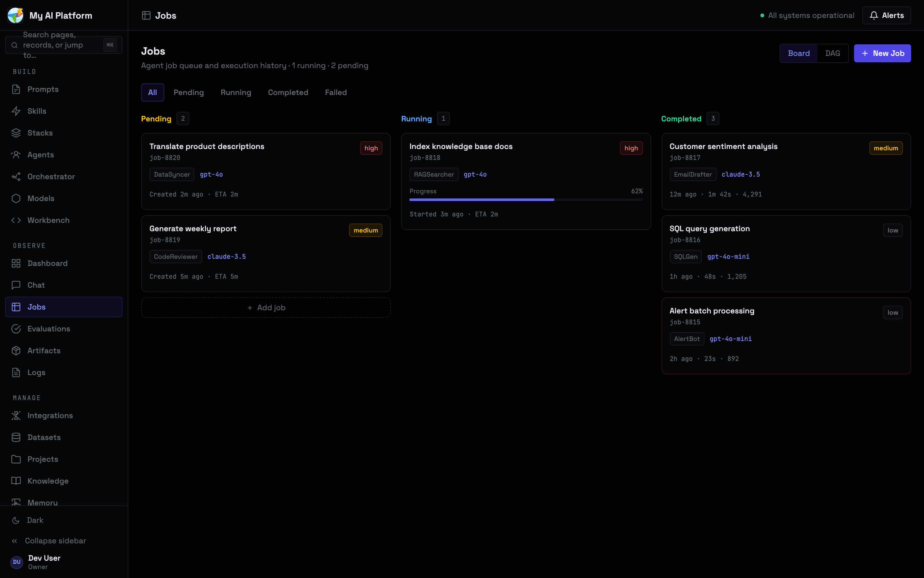Click the Logs file icon
The height and width of the screenshot is (578, 924).
[16, 372]
